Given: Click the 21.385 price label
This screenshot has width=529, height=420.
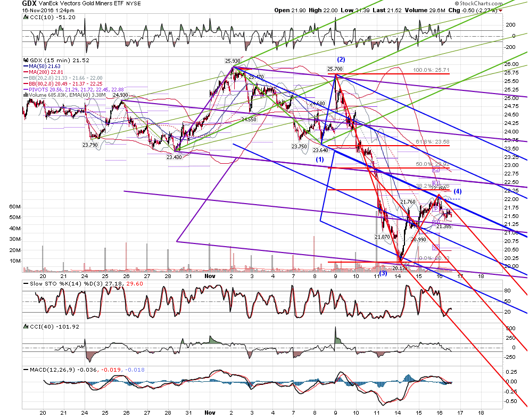Looking at the screenshot, I should (444, 226).
